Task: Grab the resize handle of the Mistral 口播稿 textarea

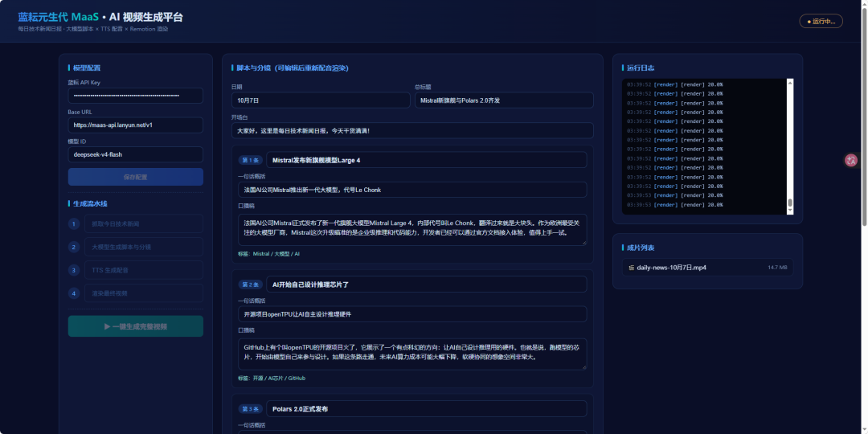Action: click(583, 242)
